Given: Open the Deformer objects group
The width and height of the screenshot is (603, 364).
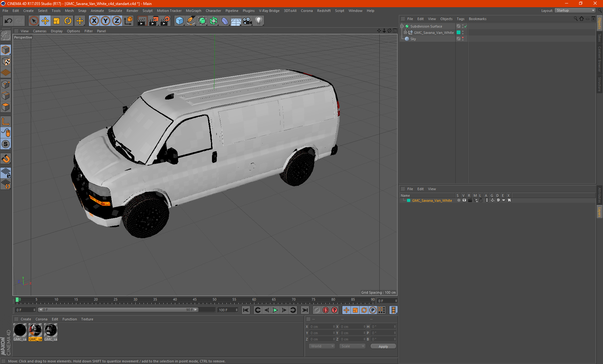Looking at the screenshot, I should [225, 21].
